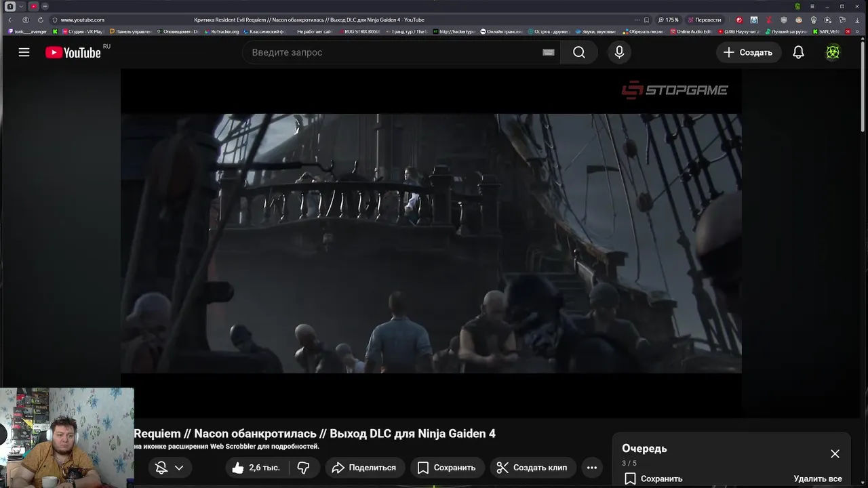Show more bookmarks with double chevron
The height and width of the screenshot is (488, 868).
coord(857,32)
